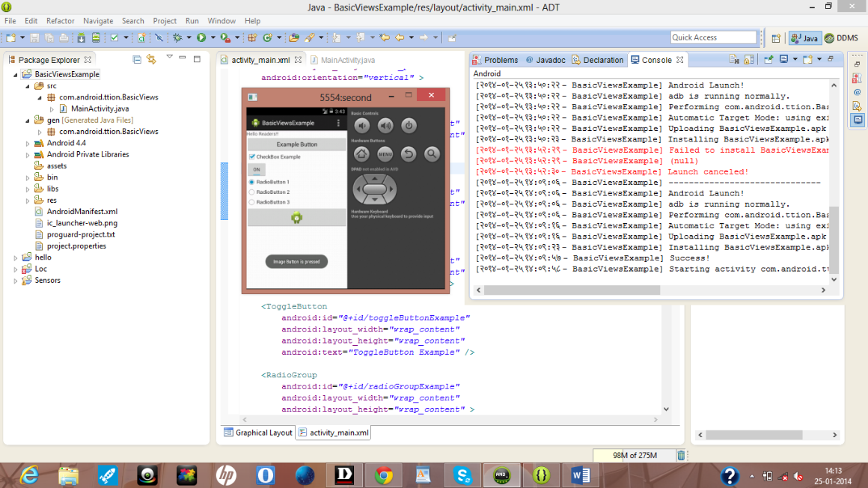Open the Refactor menu
868x488 pixels.
point(61,21)
